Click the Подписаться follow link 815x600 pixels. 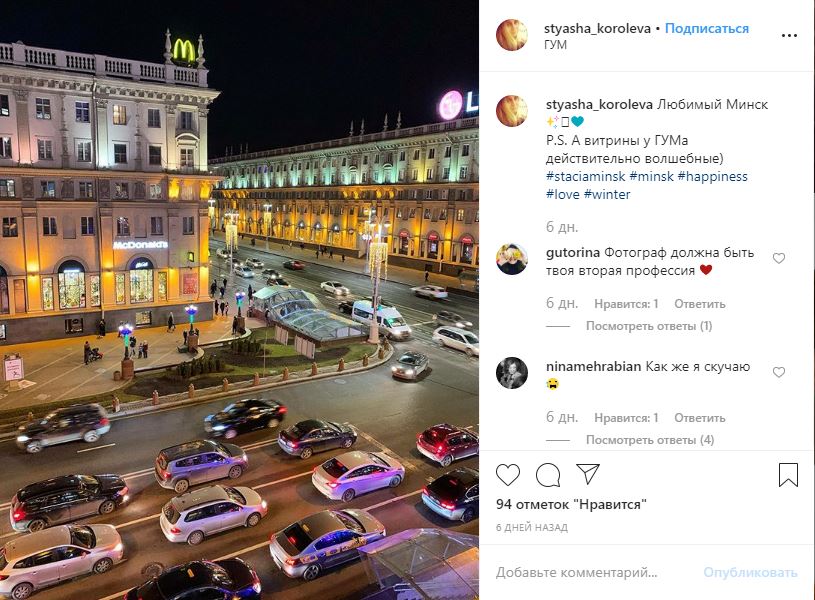pyautogui.click(x=707, y=29)
